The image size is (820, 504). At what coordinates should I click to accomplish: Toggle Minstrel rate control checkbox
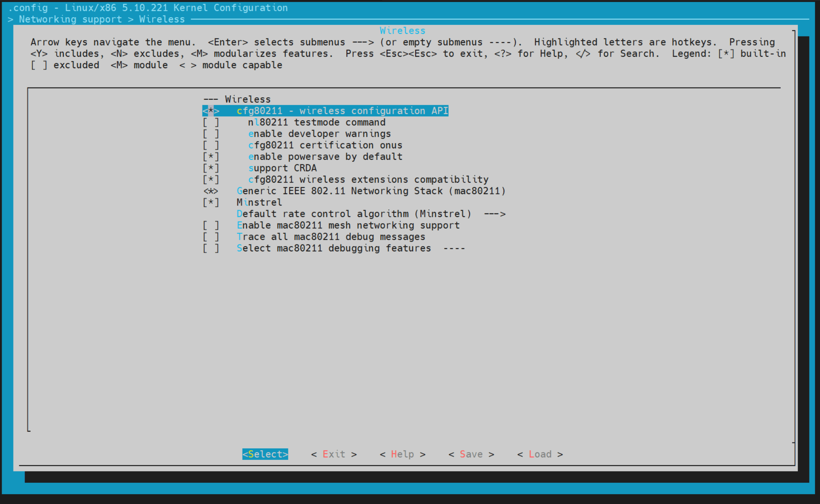211,202
